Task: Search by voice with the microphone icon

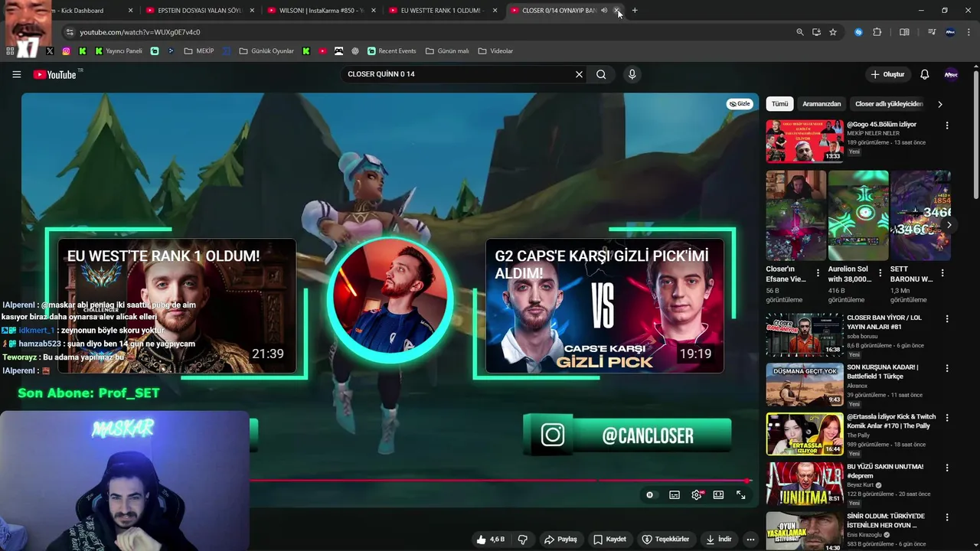Action: click(632, 74)
